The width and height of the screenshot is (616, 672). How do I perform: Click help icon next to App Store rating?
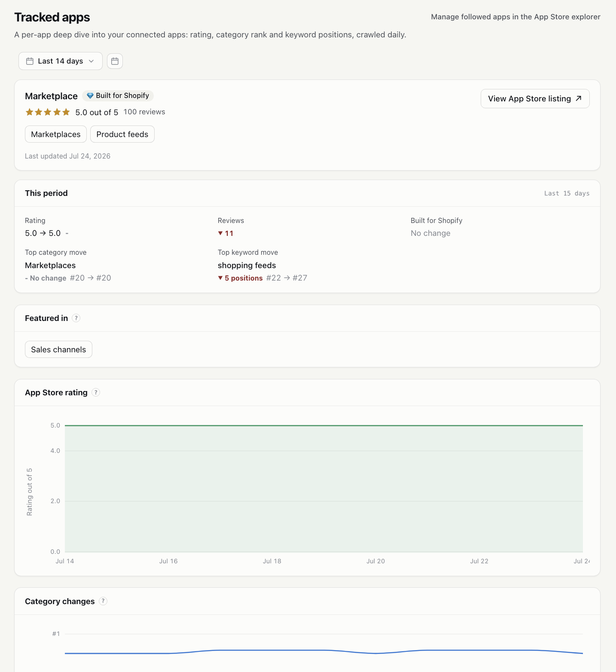click(96, 392)
